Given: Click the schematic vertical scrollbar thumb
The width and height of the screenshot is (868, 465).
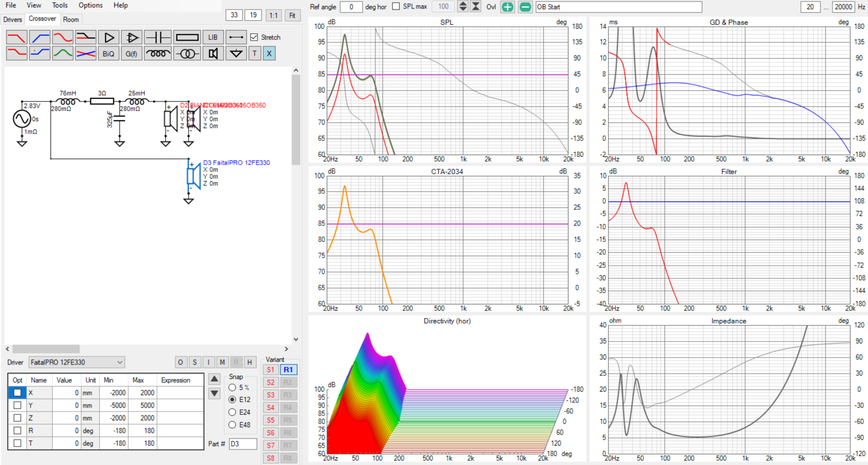Looking at the screenshot, I should click(296, 120).
